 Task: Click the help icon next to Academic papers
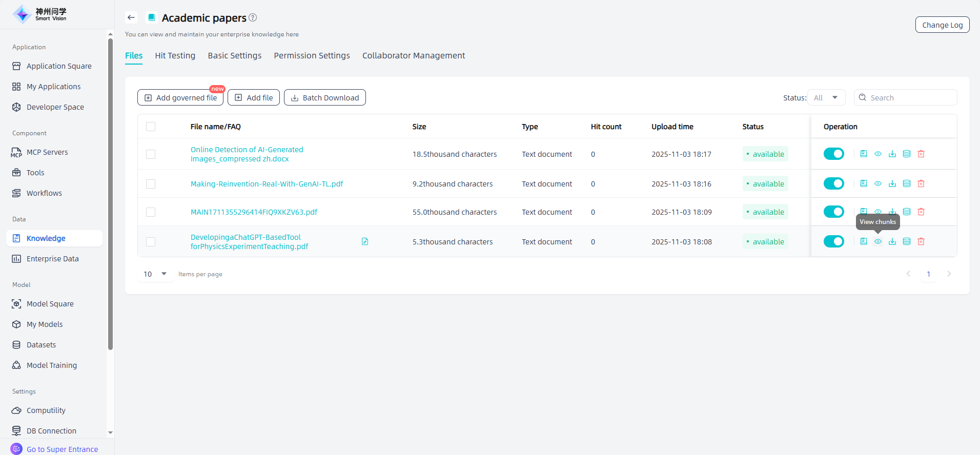coord(253,17)
